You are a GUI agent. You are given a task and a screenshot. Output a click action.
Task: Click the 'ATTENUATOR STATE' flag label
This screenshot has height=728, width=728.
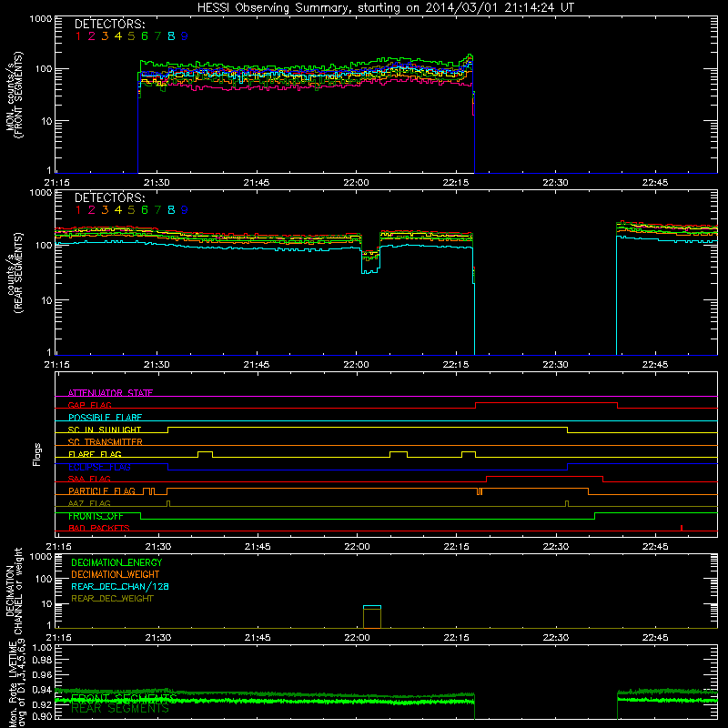pyautogui.click(x=110, y=393)
